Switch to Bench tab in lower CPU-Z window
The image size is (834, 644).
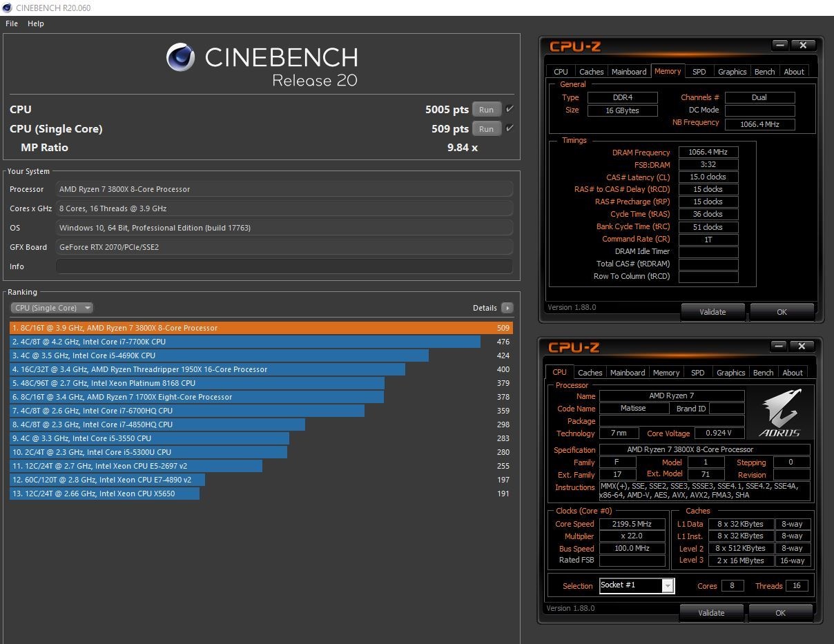pyautogui.click(x=764, y=373)
